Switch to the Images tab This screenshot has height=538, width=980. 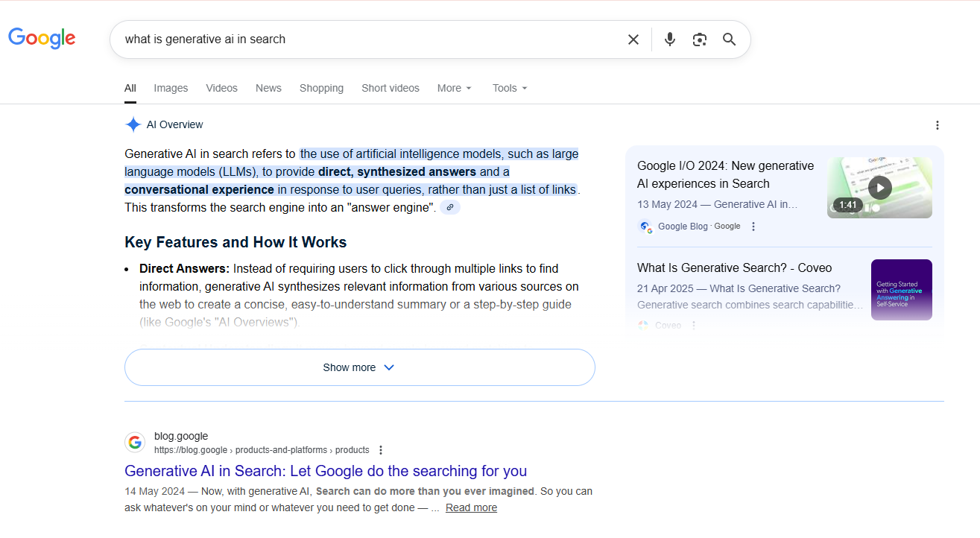171,88
